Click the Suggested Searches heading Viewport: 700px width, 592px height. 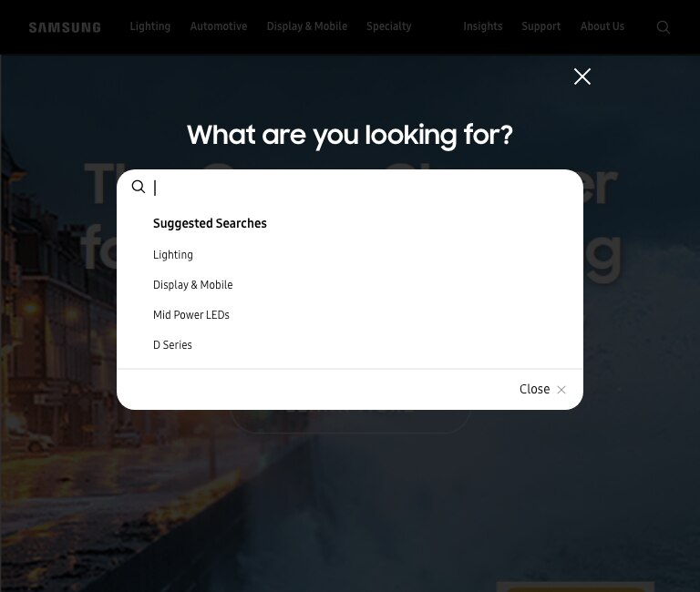[210, 223]
